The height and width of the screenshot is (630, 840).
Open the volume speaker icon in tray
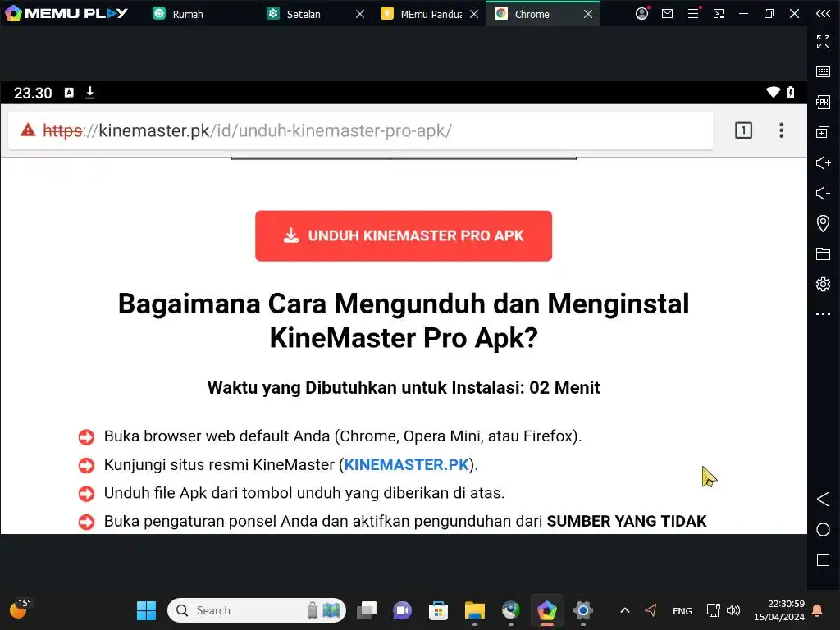(733, 610)
